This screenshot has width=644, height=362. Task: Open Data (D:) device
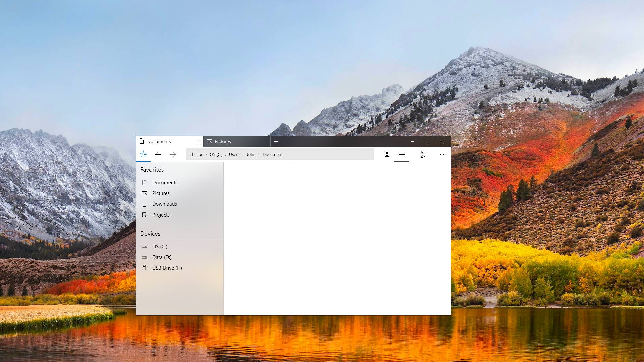(161, 257)
